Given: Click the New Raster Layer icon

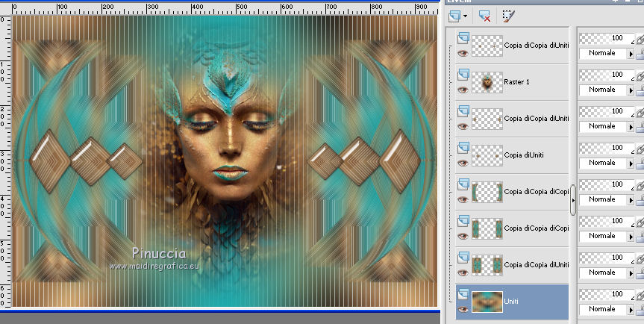Looking at the screenshot, I should click(455, 16).
